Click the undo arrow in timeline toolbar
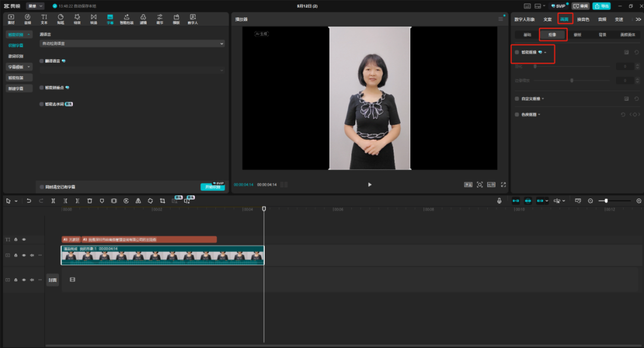This screenshot has height=348, width=644. pyautogui.click(x=29, y=201)
